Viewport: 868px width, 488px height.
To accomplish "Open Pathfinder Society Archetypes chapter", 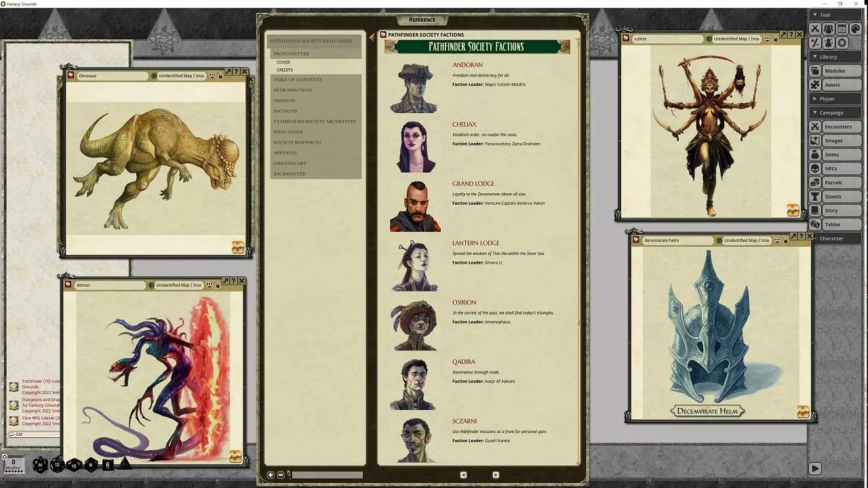I will (x=315, y=121).
